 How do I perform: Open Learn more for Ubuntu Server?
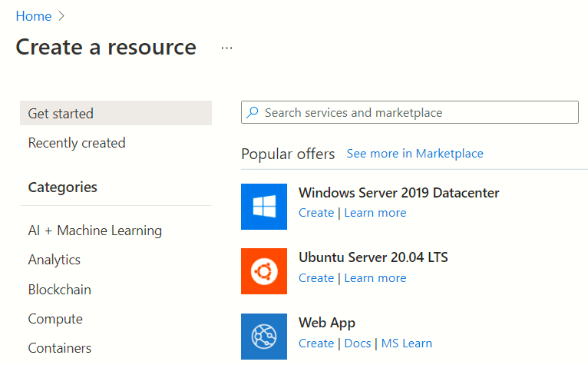tap(375, 278)
